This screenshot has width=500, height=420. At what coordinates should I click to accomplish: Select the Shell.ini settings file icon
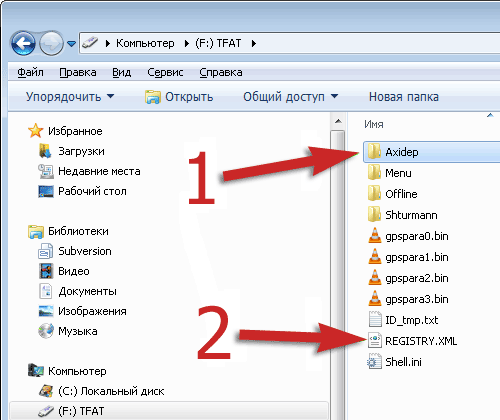374,362
